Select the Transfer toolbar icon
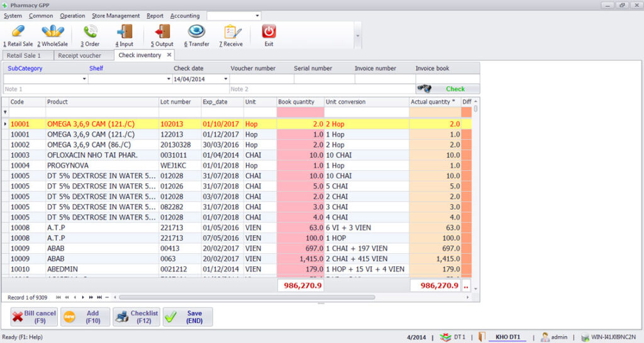This screenshot has height=343, width=644. 197,32
